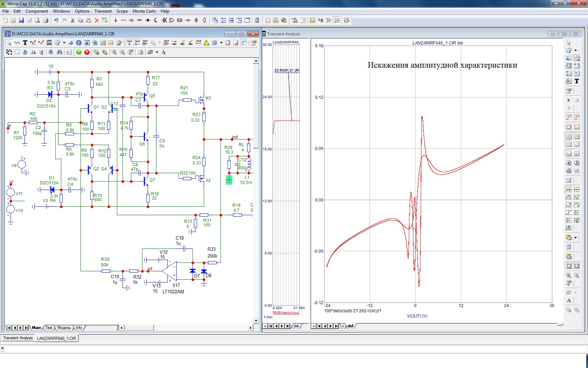Toggle Node Numbers display button

145,43
